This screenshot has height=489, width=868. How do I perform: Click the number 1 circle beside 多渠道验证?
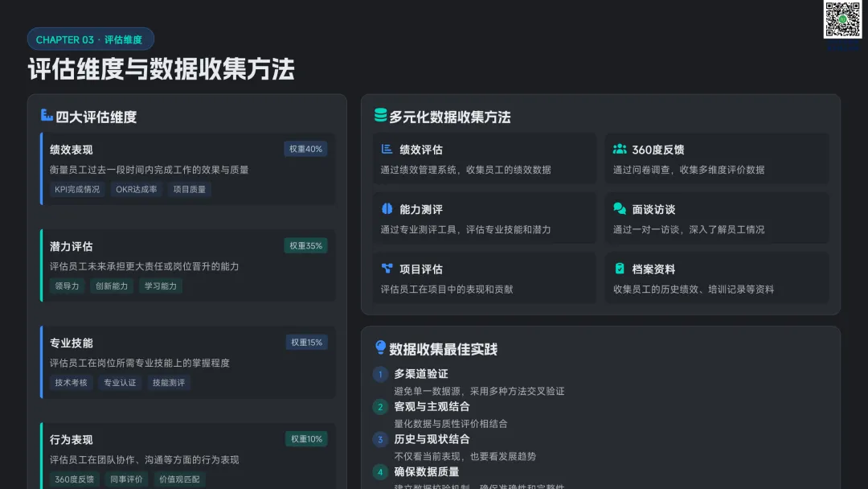(380, 374)
